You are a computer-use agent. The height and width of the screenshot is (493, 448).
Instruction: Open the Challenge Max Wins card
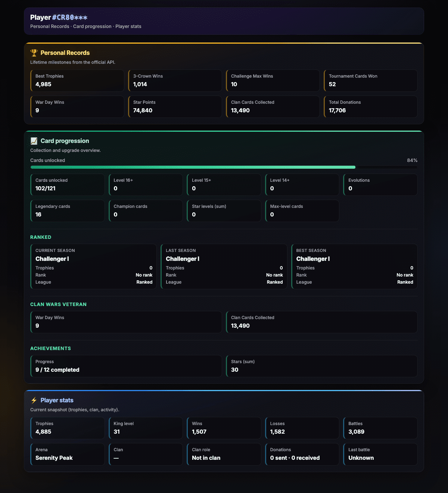pos(273,81)
